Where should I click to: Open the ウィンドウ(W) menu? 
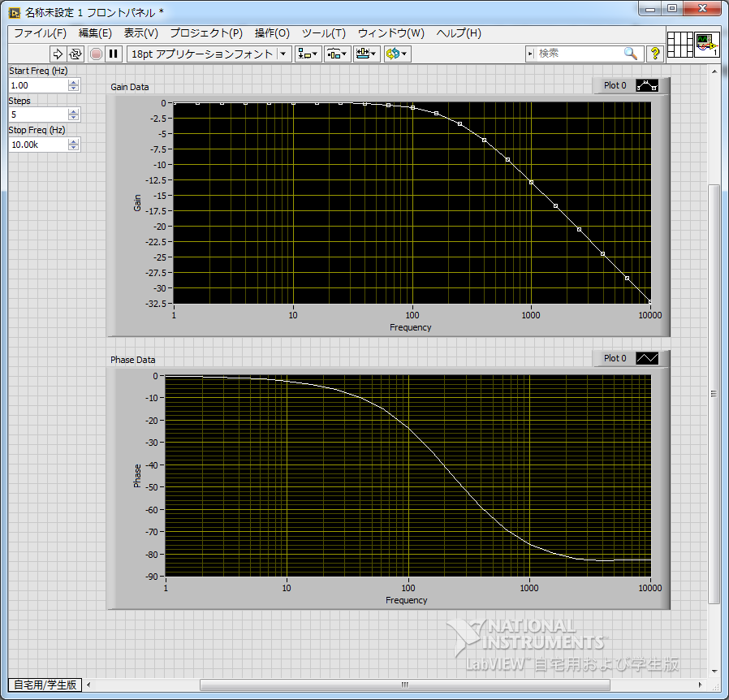point(391,33)
